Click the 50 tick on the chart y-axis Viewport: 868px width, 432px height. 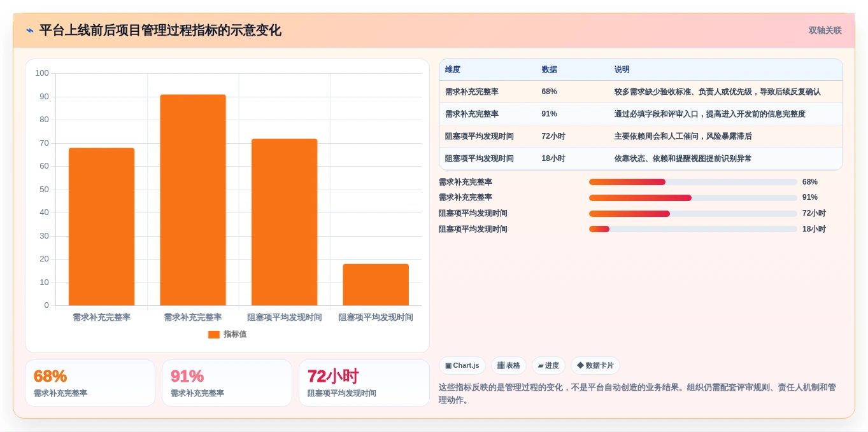pyautogui.click(x=44, y=190)
